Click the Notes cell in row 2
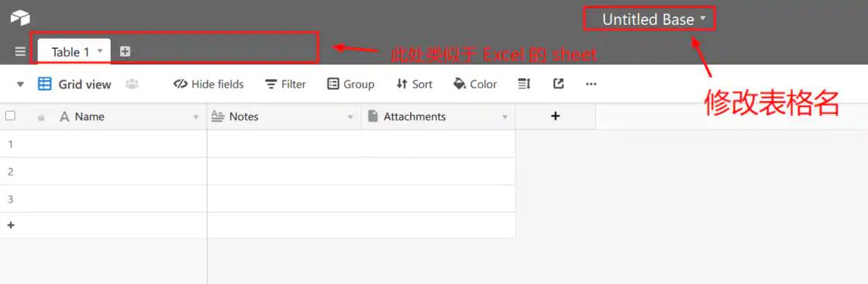This screenshot has width=868, height=284. click(x=284, y=171)
